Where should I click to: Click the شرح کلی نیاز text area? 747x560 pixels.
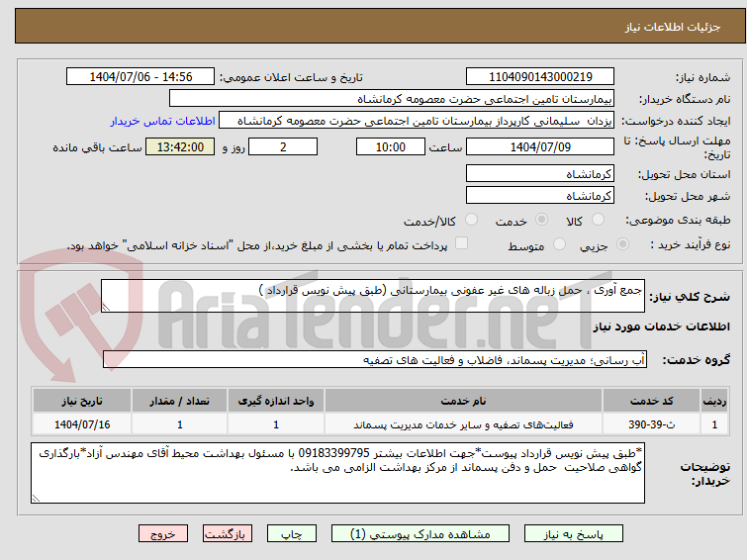click(373, 296)
